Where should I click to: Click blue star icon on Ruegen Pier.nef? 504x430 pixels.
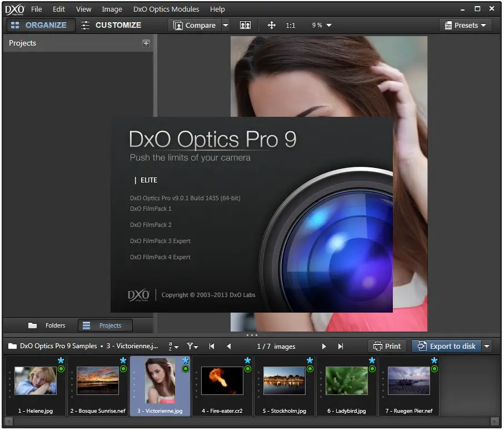click(434, 360)
